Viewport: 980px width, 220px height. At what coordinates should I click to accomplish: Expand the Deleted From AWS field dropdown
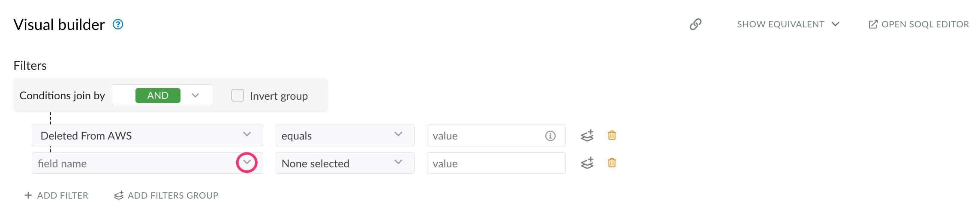click(247, 134)
